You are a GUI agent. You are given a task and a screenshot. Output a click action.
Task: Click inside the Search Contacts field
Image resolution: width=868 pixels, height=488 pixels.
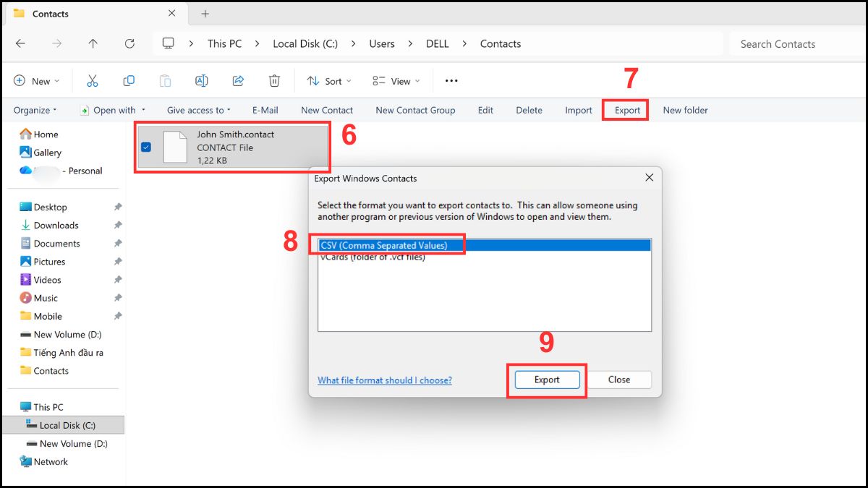point(778,43)
